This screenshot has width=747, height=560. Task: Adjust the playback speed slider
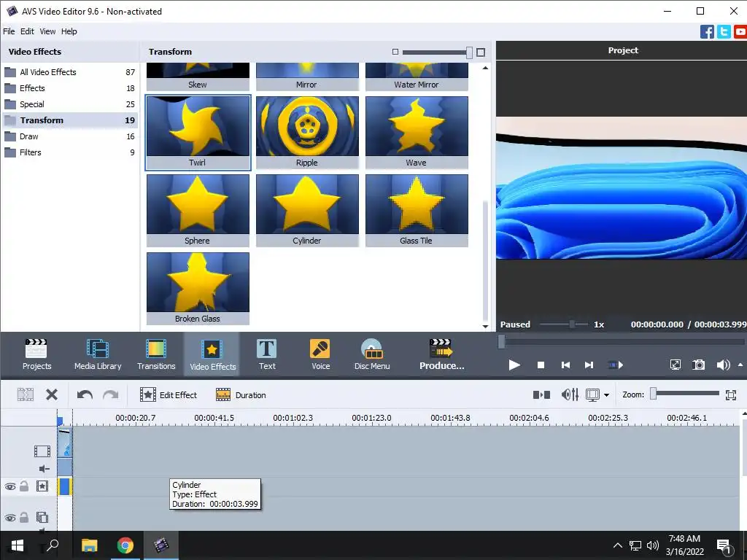572,324
